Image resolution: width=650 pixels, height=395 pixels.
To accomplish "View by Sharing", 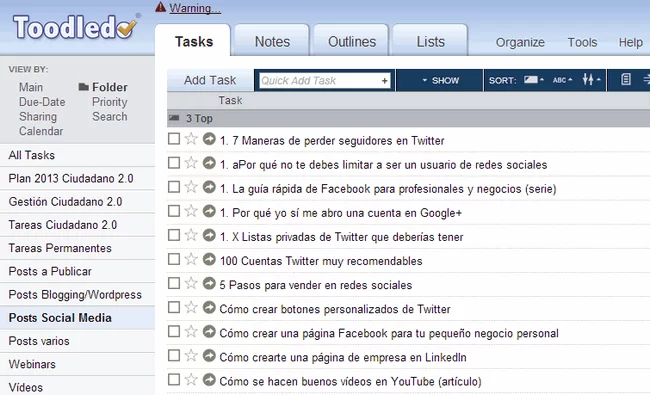I will [38, 116].
